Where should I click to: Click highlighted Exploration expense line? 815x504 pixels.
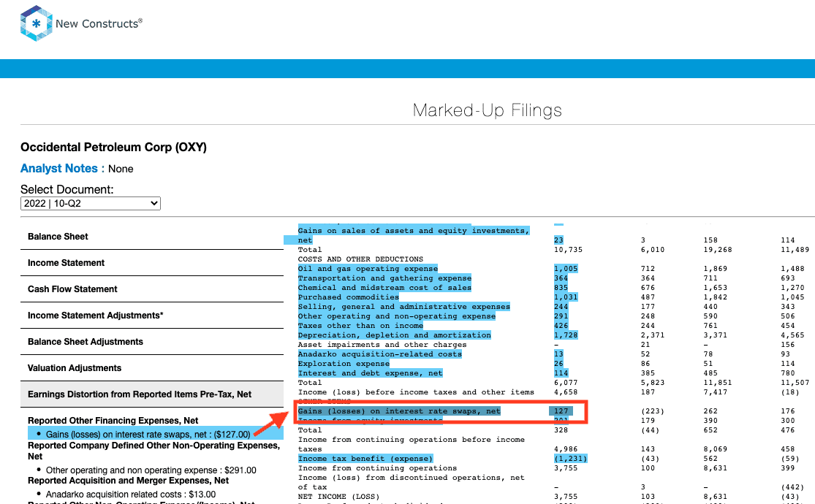pos(344,364)
